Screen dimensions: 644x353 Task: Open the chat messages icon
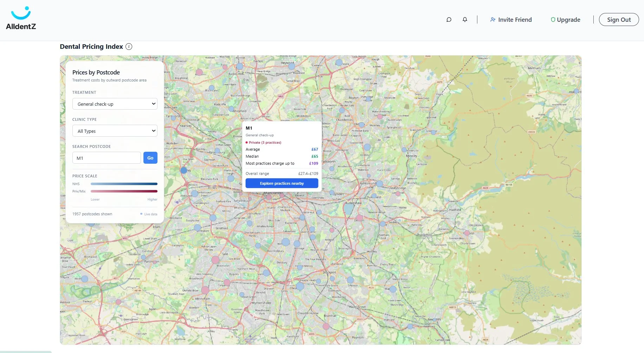point(449,20)
